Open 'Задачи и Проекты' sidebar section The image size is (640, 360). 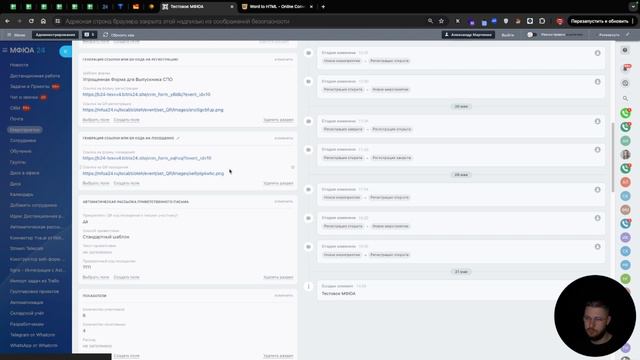click(x=30, y=87)
